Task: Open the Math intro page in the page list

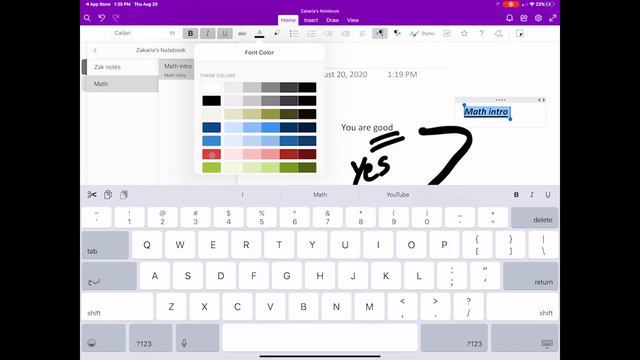Action: [176, 69]
